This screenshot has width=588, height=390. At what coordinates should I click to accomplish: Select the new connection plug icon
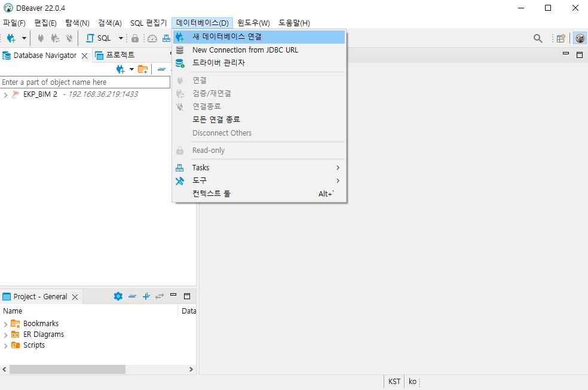[x=10, y=38]
